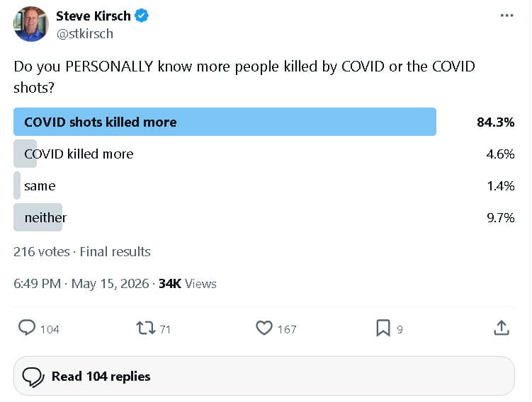Click the repost arrows icon
The width and height of the screenshot is (532, 402).
coord(145,328)
